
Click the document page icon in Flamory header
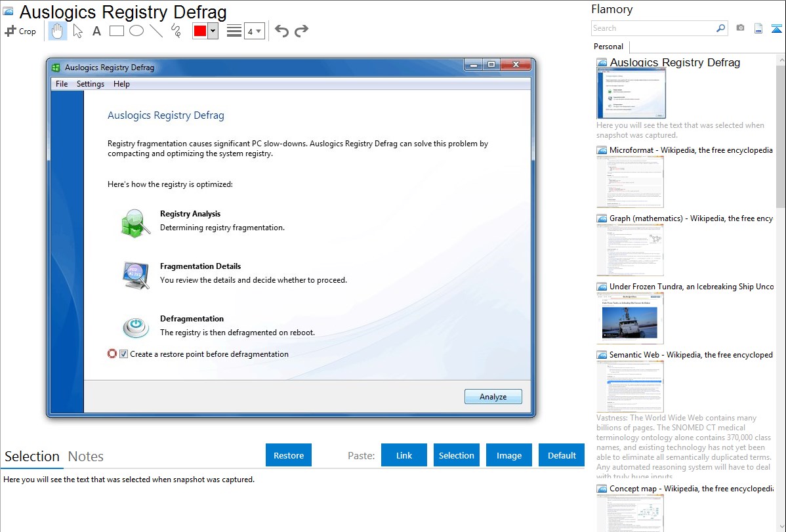(x=758, y=28)
